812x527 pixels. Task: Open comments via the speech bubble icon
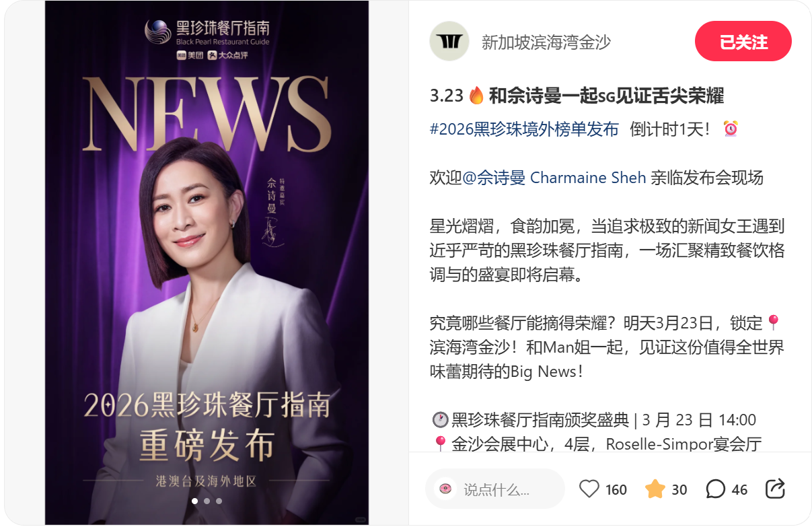715,489
